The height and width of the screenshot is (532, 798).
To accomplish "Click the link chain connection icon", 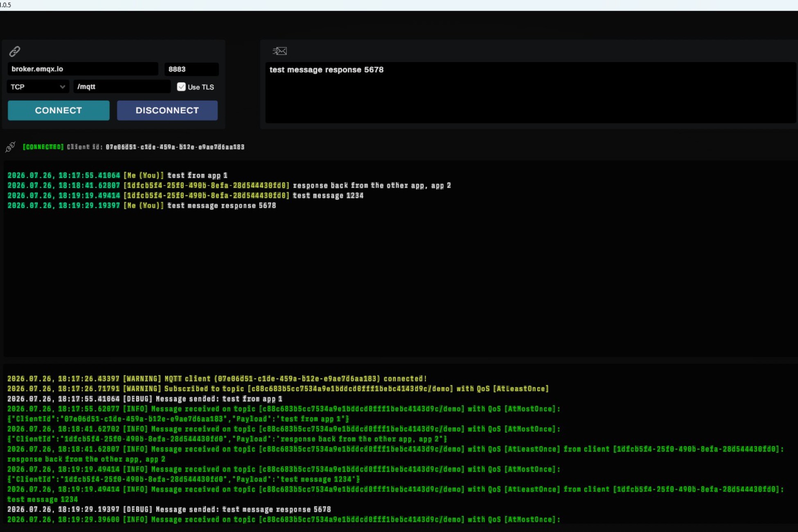I will 15,51.
